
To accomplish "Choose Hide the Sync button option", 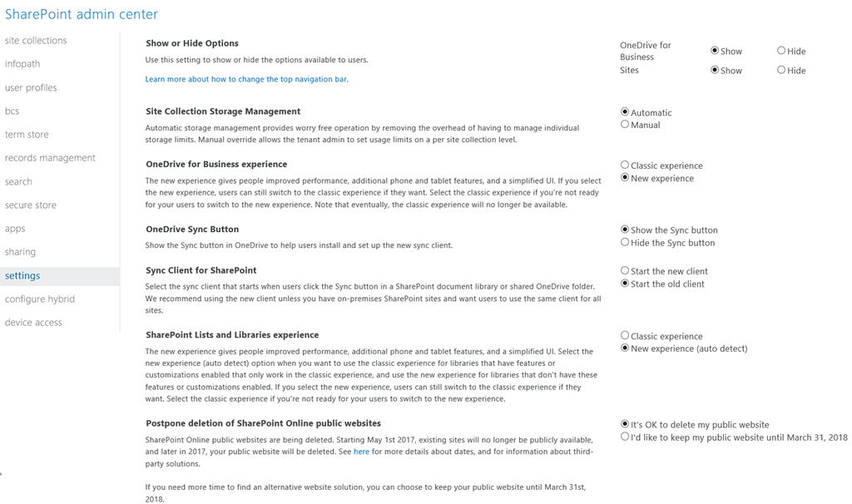I will click(625, 243).
